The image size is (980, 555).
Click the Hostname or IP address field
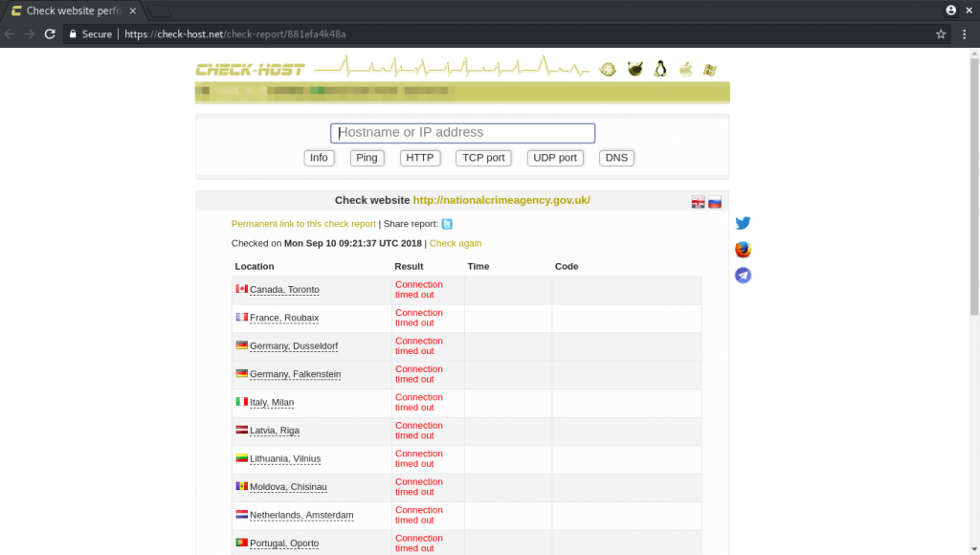pyautogui.click(x=462, y=132)
